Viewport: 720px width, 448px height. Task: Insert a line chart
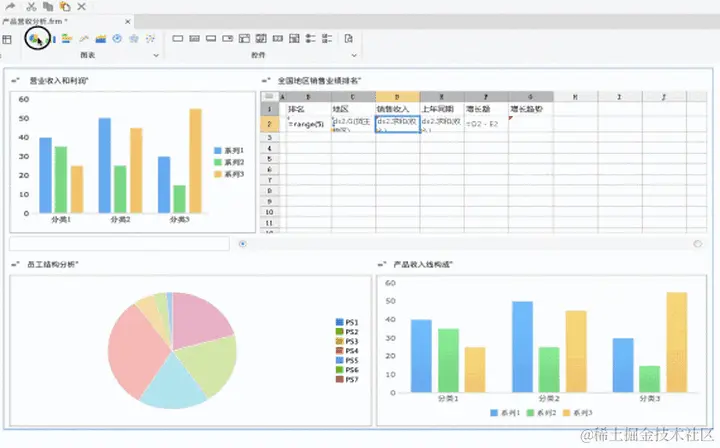point(84,39)
